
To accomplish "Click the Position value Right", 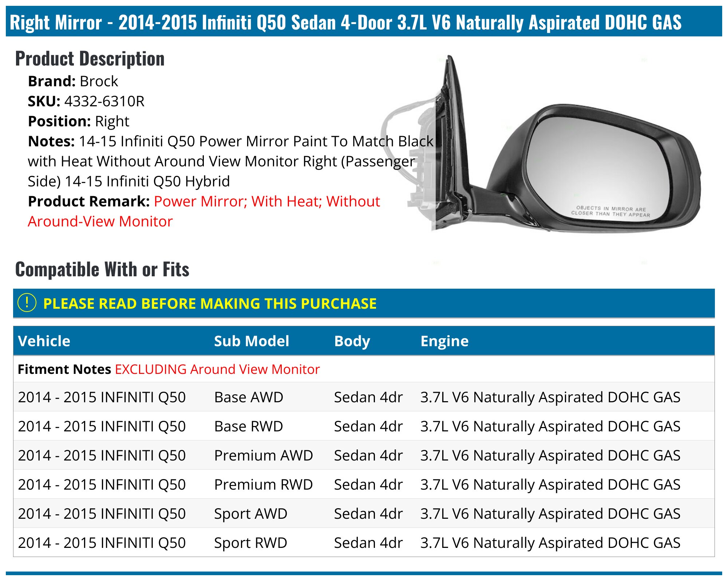I will point(112,122).
